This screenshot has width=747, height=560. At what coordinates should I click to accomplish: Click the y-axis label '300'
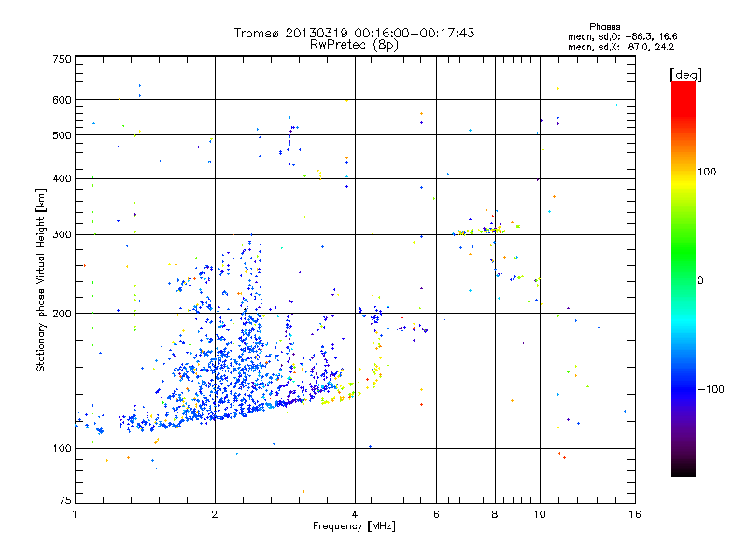coord(62,235)
